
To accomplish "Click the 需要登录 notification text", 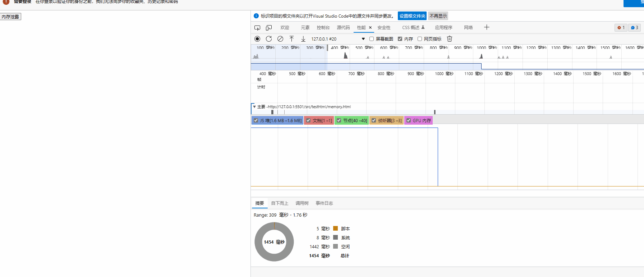I will 22,2.
